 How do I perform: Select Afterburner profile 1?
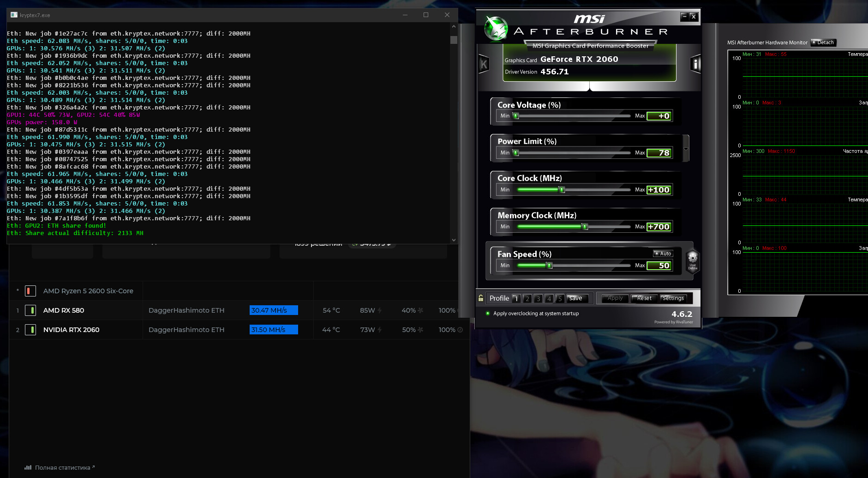516,298
